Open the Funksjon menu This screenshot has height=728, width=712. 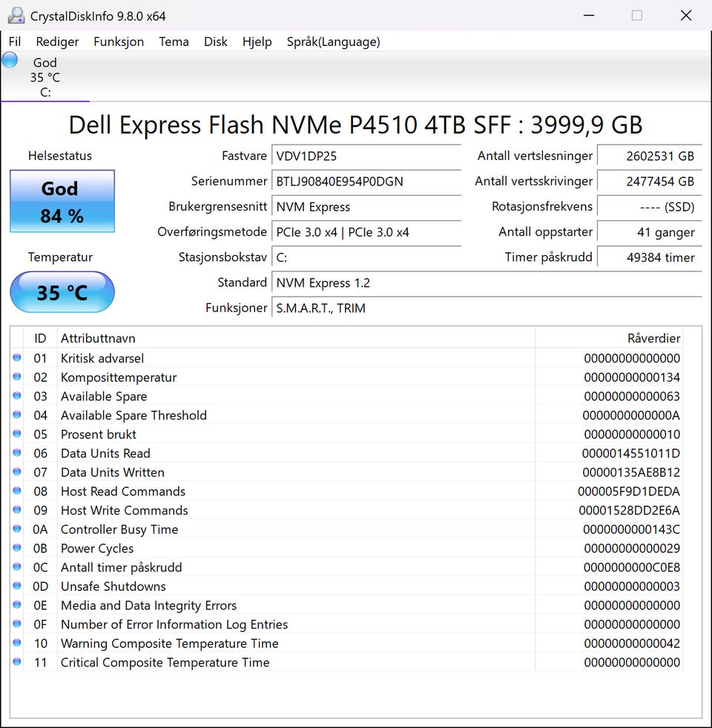tap(119, 42)
